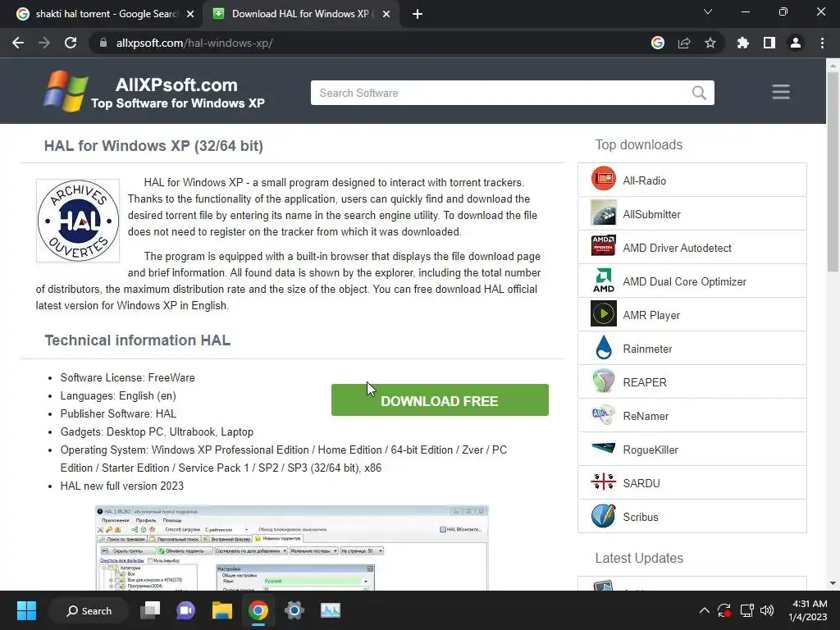Click the RogueKiller icon
Viewport: 840px width, 630px height.
point(603,447)
